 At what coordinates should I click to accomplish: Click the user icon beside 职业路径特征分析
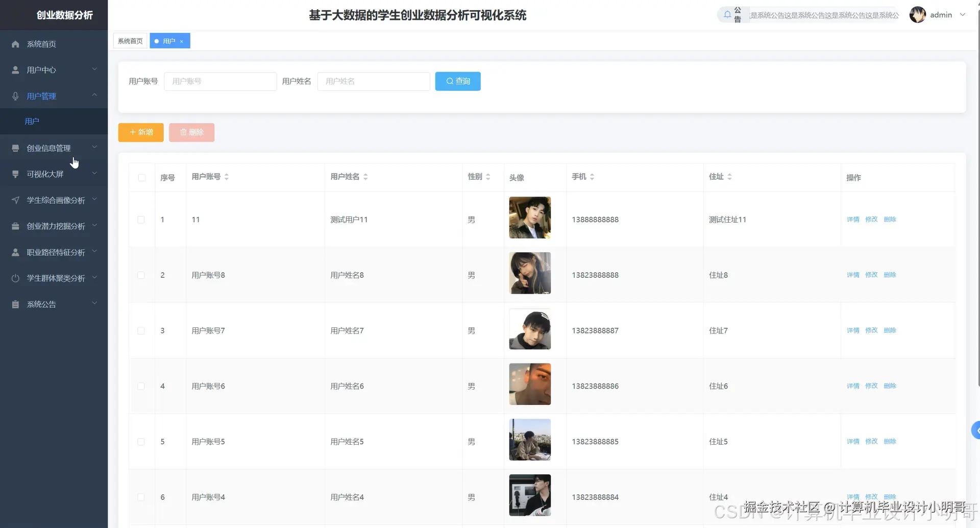(15, 252)
